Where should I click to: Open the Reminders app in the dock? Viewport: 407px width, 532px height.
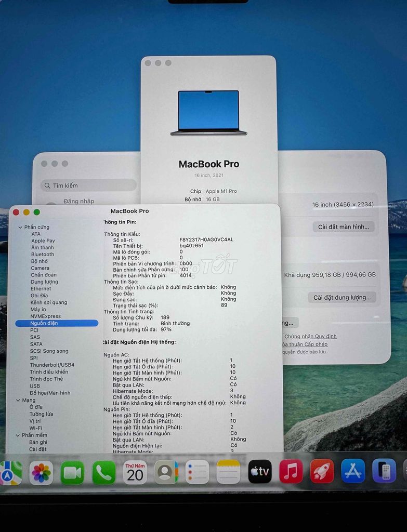(197, 472)
